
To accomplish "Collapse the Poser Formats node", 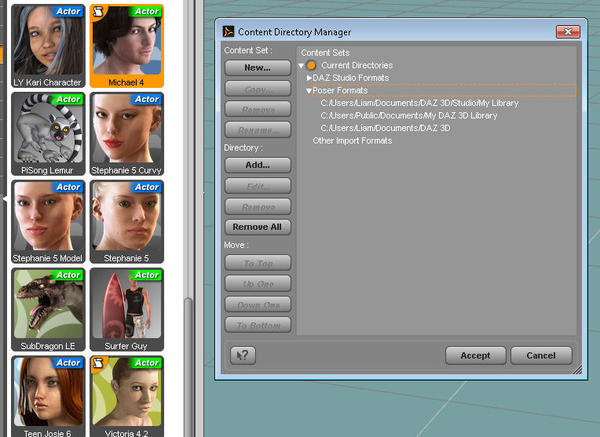I will (309, 91).
